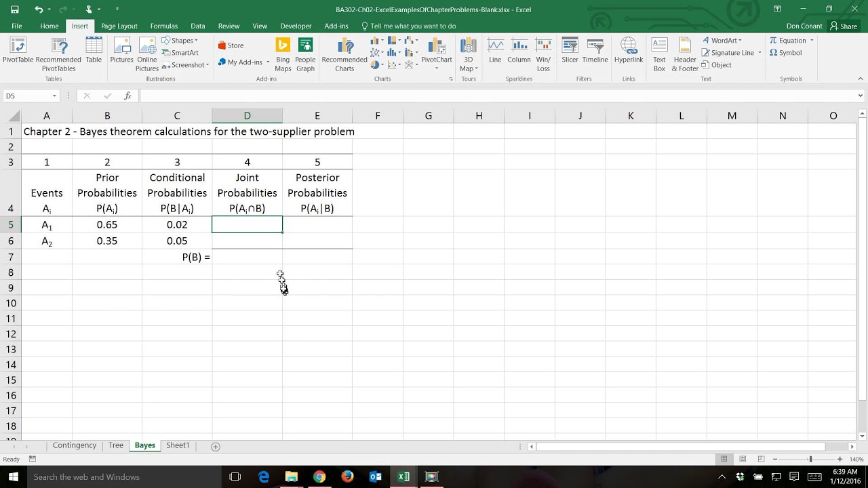
Task: Open the File menu
Action: (x=17, y=26)
